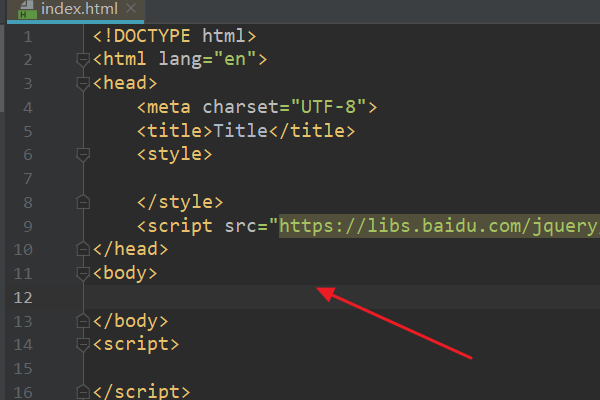600x400 pixels.
Task: Click fold end marker at closing style tag
Action: pos(83,202)
